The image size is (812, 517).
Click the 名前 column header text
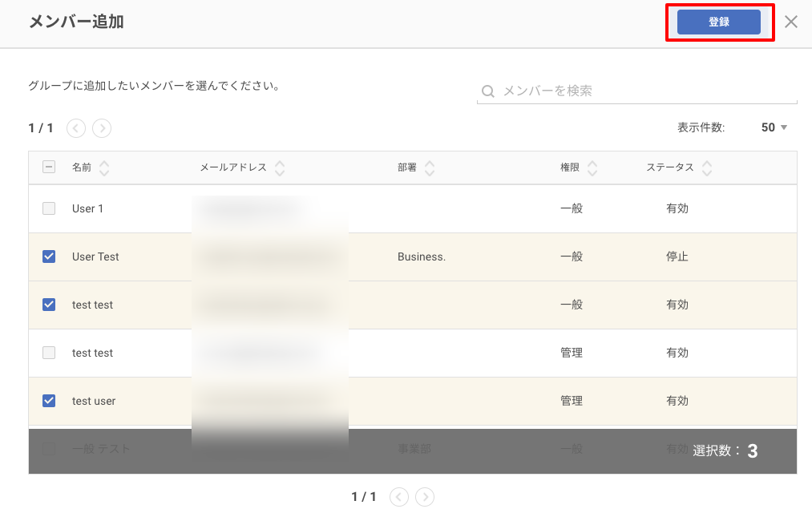[x=81, y=168]
